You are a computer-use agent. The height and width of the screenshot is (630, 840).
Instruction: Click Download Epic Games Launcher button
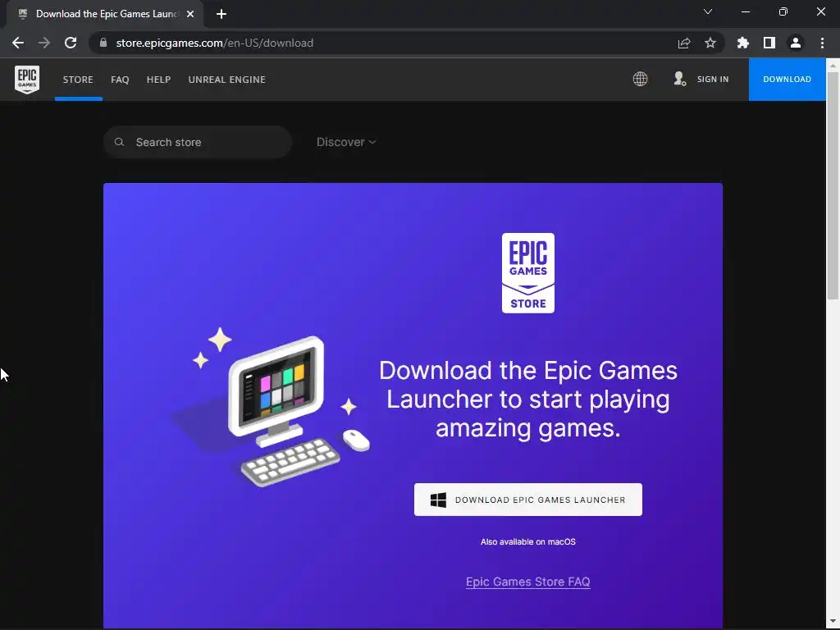coord(528,500)
